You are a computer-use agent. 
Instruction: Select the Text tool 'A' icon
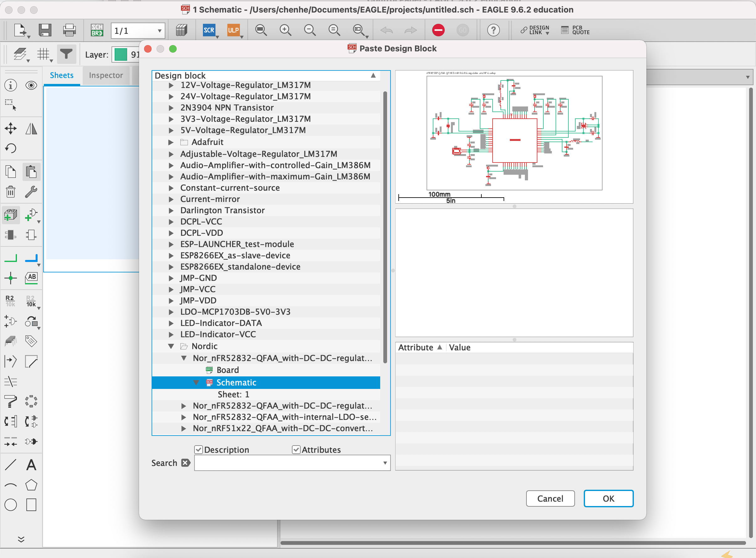31,465
